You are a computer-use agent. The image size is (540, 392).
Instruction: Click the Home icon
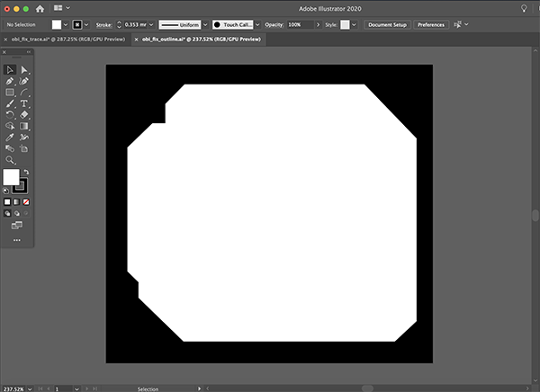click(x=40, y=9)
